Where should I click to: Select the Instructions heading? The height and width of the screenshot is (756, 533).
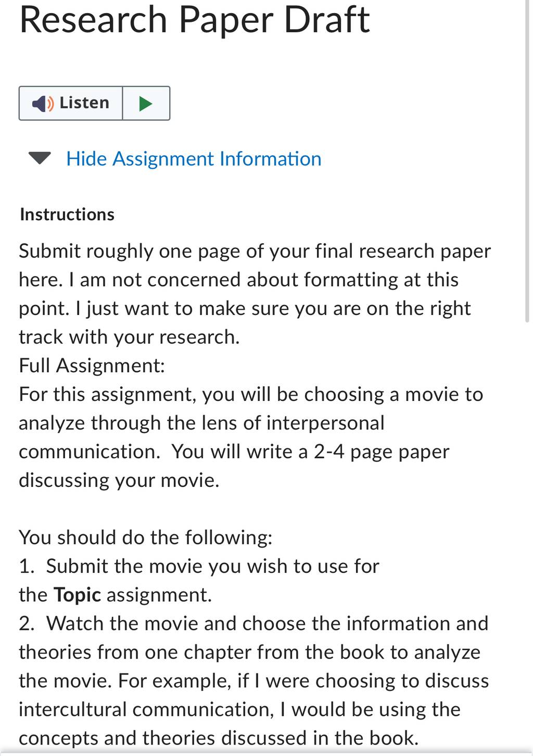click(x=67, y=215)
